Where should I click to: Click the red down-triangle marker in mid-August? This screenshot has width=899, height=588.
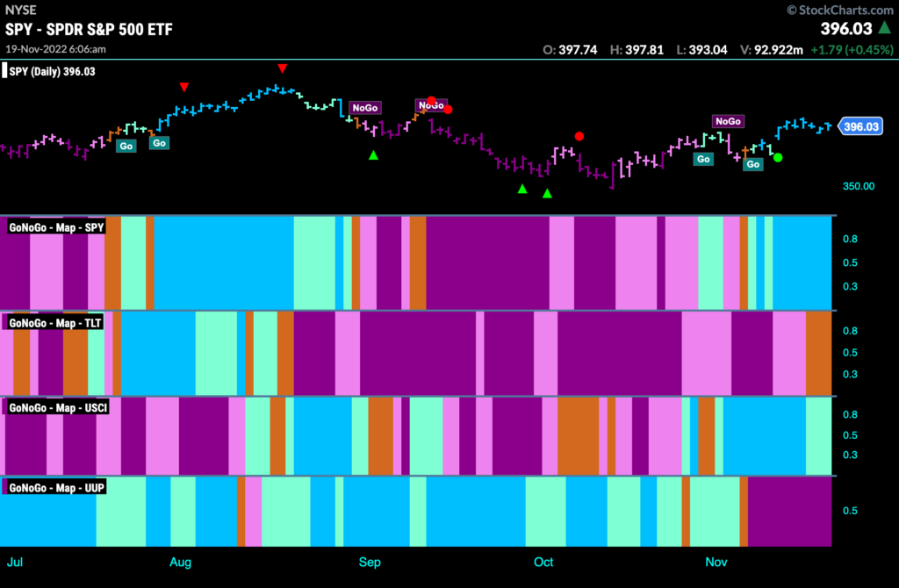(282, 68)
